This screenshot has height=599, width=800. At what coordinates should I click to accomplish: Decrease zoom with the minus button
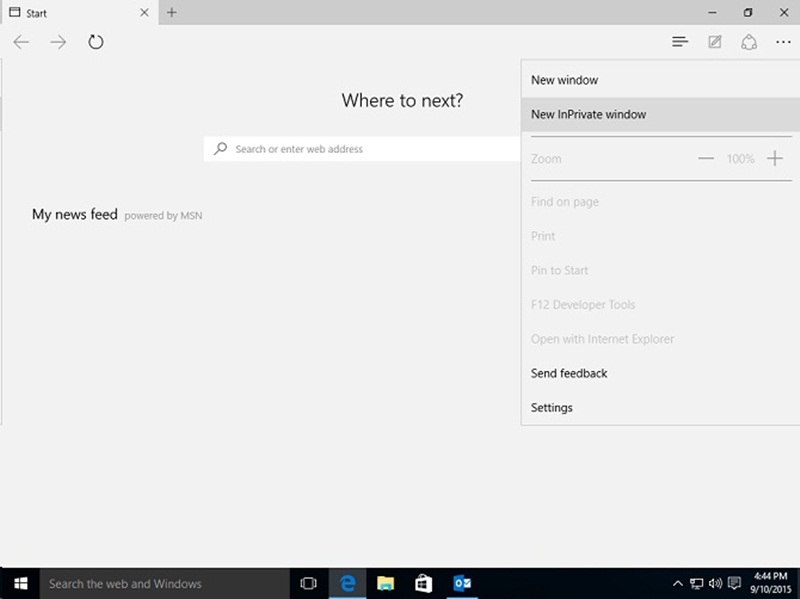point(706,159)
